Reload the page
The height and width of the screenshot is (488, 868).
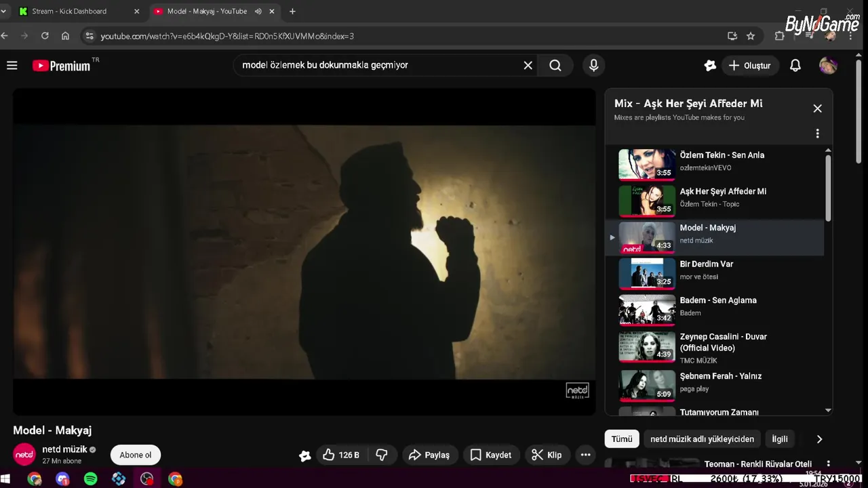(x=45, y=36)
